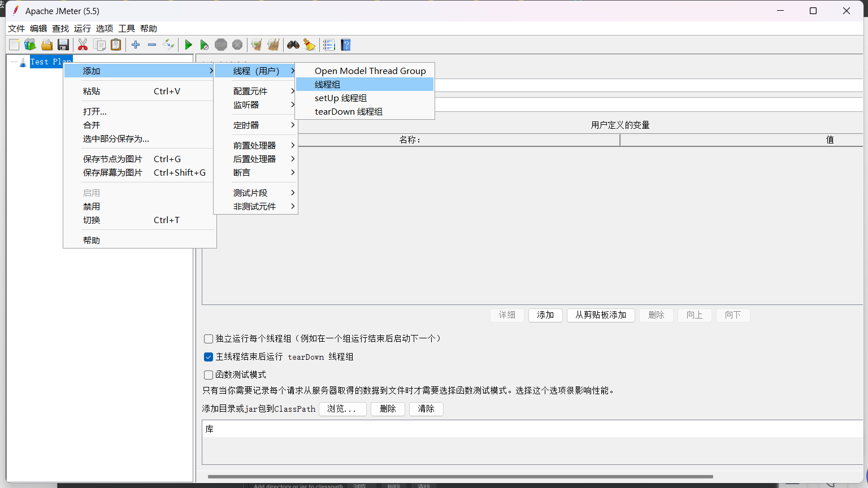Image resolution: width=868 pixels, height=488 pixels.
Task: Create a new test plan via New icon
Action: [x=14, y=45]
